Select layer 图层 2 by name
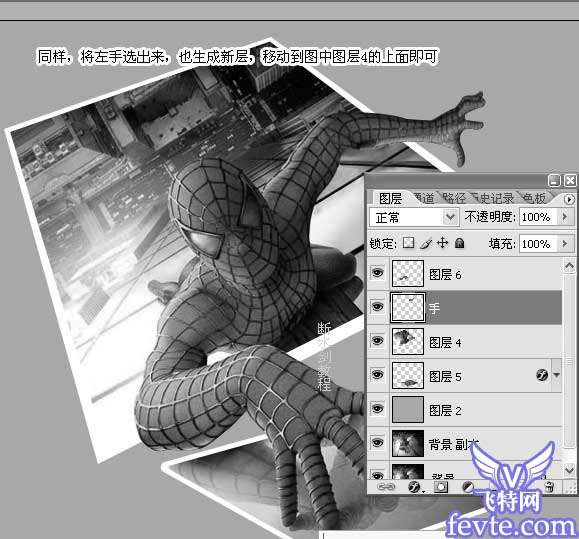This screenshot has height=539, width=579. pyautogui.click(x=445, y=410)
